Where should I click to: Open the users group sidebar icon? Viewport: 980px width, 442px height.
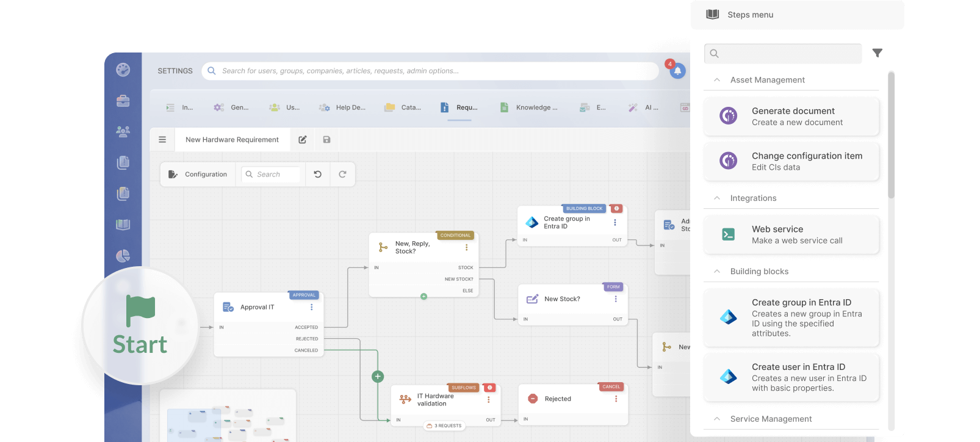[123, 131]
